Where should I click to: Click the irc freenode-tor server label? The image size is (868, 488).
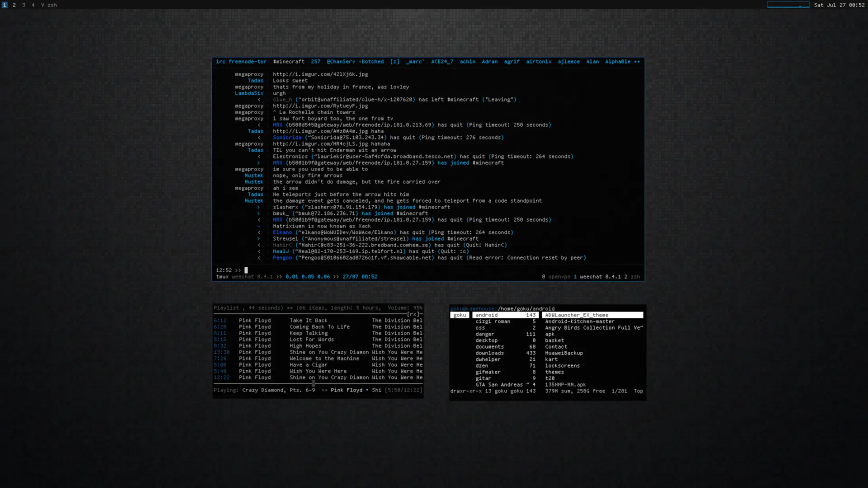[241, 61]
